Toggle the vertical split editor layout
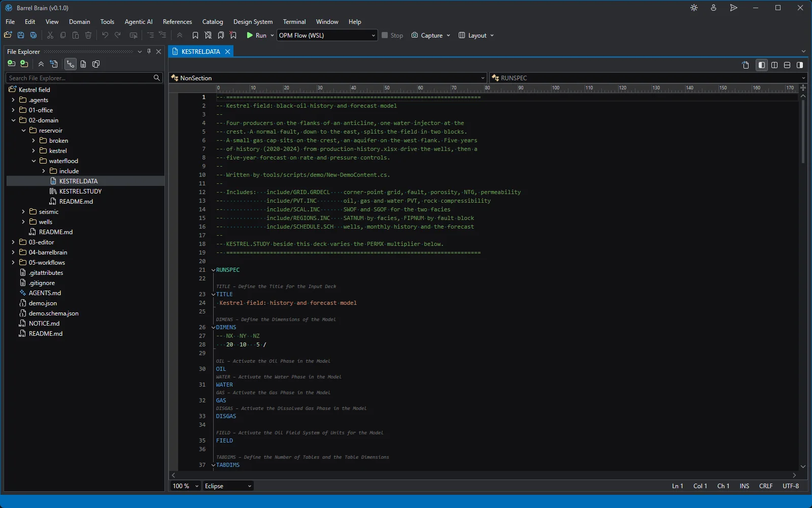 point(774,65)
